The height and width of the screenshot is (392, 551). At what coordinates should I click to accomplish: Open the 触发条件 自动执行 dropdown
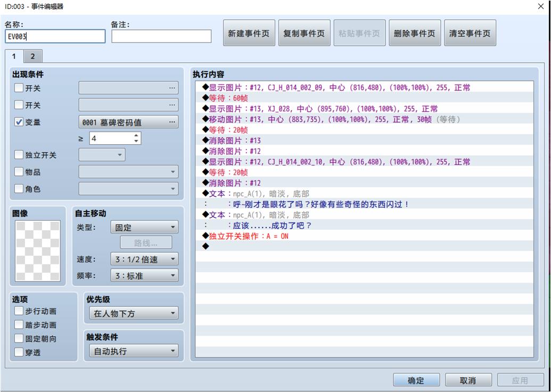(134, 351)
